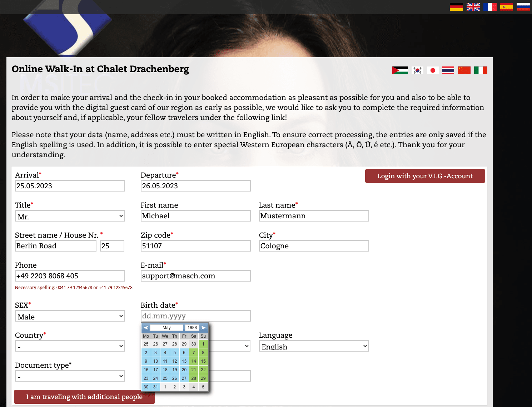This screenshot has height=407, width=532.
Task: Go to previous month in calendar
Action: (146, 327)
